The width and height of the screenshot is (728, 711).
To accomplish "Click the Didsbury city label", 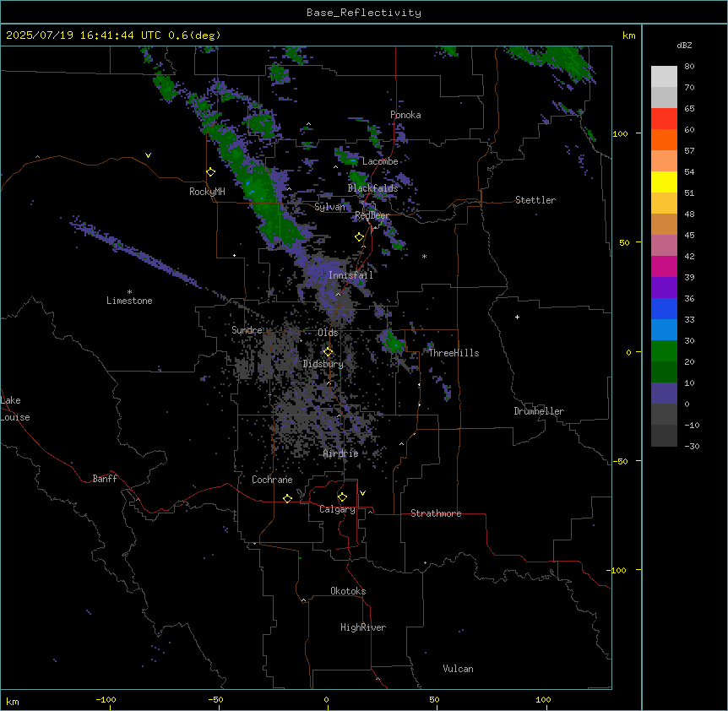I will click(323, 364).
